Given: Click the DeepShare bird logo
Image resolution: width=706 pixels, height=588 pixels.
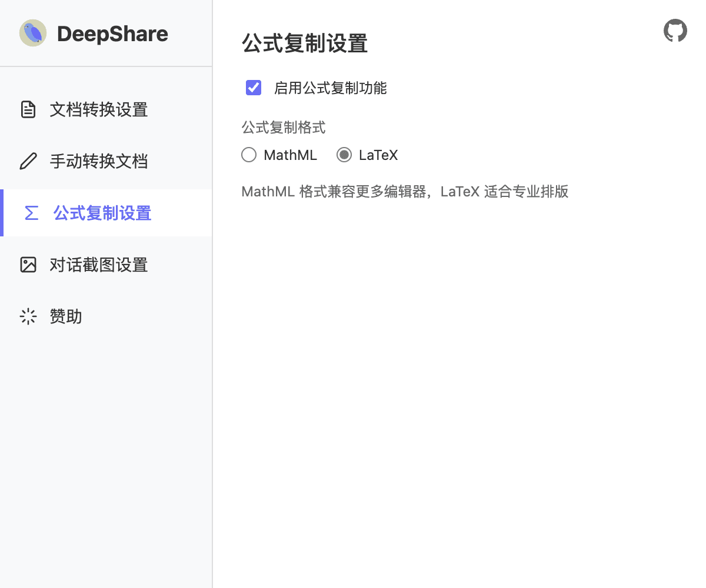Looking at the screenshot, I should 32,33.
